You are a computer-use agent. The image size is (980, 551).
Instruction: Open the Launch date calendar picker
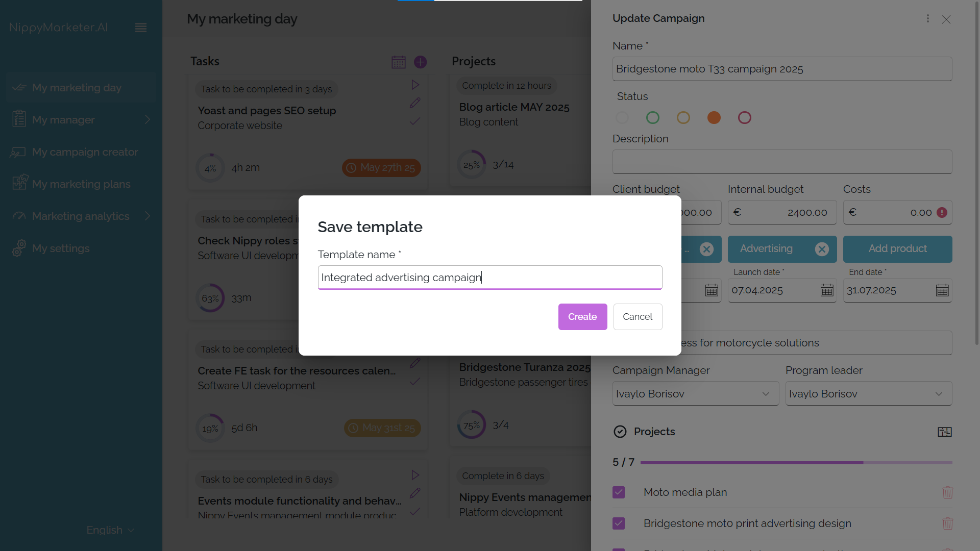click(827, 290)
